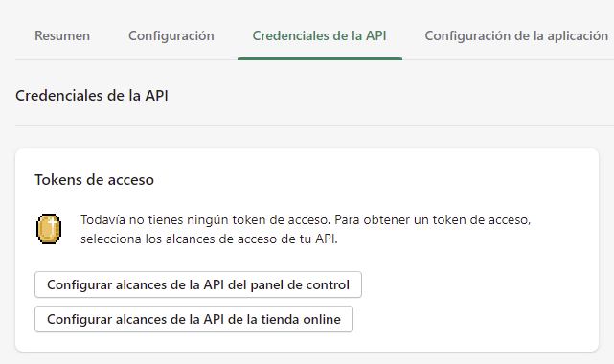Open the Configuración tab

(171, 36)
